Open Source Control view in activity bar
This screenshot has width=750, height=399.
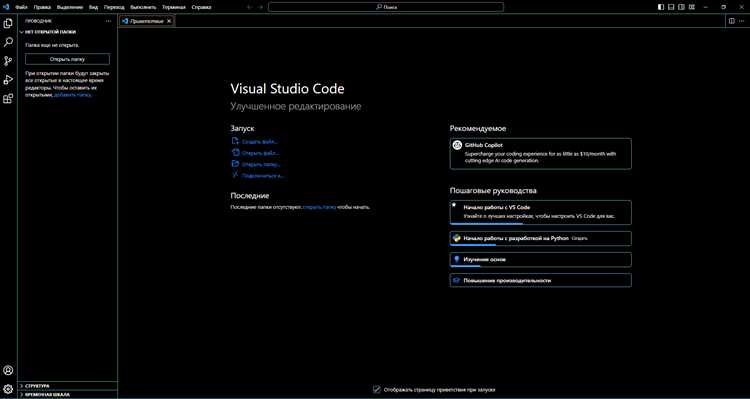pos(8,61)
